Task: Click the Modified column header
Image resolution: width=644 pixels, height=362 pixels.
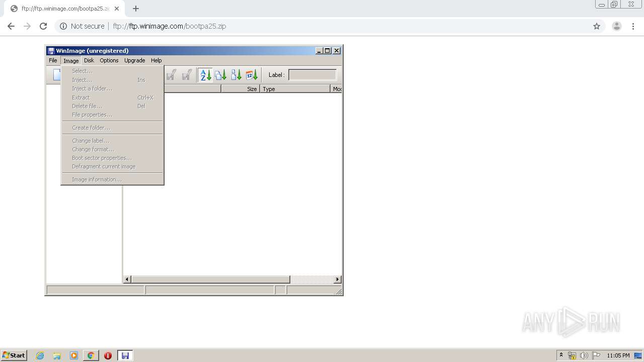Action: click(x=337, y=89)
